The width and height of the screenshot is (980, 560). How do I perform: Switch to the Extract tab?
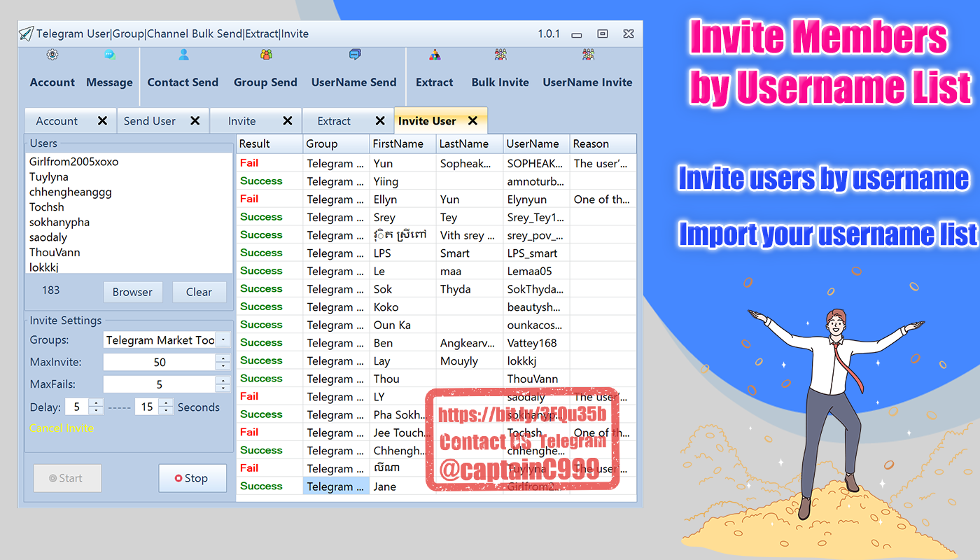coord(334,121)
